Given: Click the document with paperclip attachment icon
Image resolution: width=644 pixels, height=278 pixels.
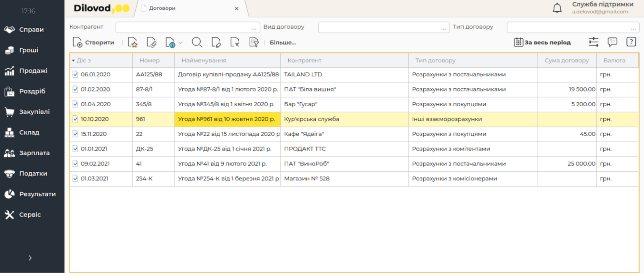Looking at the screenshot, I should click(x=151, y=43).
